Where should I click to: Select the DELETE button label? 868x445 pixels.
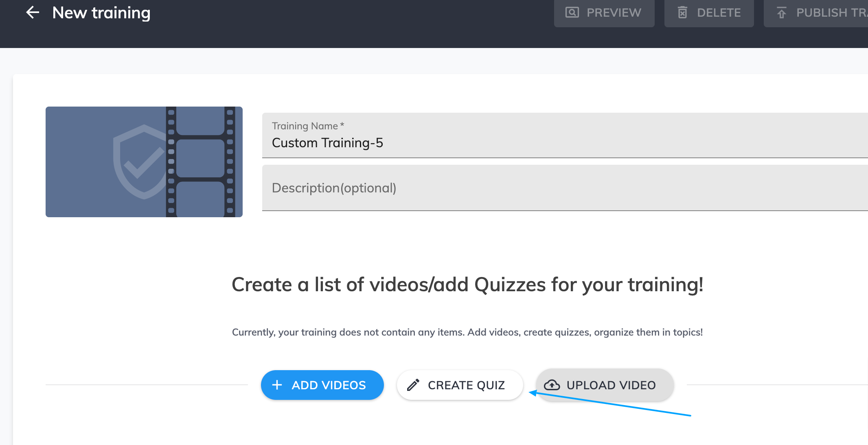pos(719,13)
